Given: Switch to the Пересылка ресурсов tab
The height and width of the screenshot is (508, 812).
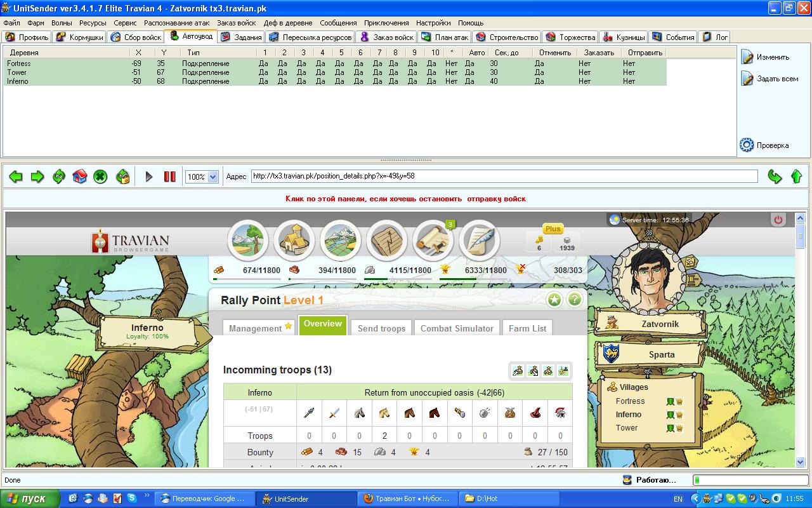Looking at the screenshot, I should tap(310, 37).
